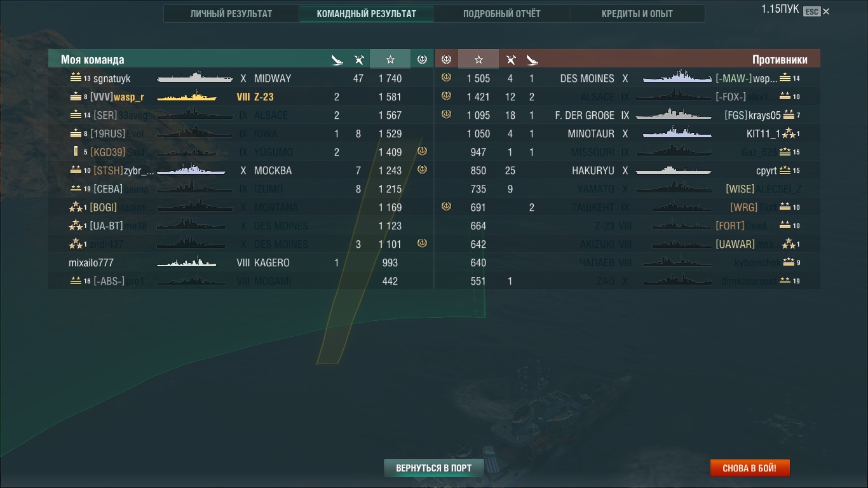The width and height of the screenshot is (868, 488).
Task: Select the Командный результат tab
Action: (367, 13)
